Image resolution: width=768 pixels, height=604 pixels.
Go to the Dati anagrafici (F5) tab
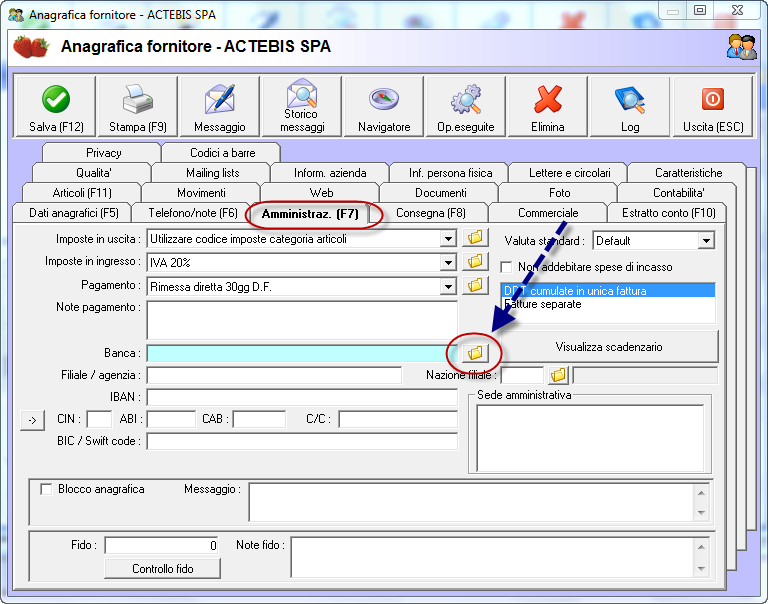[x=73, y=213]
